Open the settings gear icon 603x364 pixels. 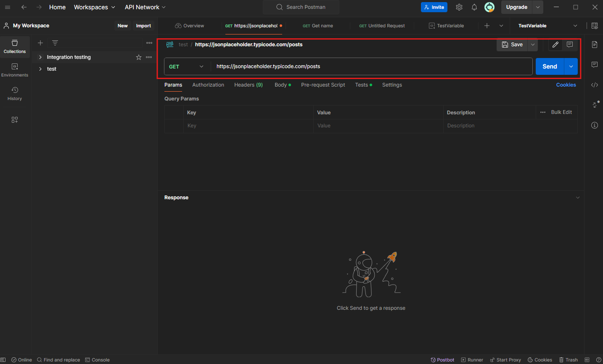(x=459, y=7)
